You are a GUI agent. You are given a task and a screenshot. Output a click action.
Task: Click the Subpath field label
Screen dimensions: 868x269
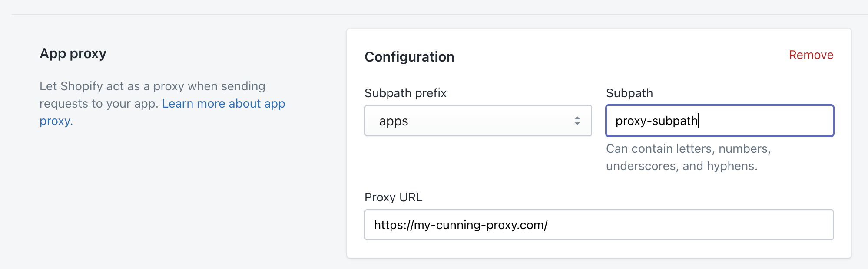pyautogui.click(x=629, y=93)
